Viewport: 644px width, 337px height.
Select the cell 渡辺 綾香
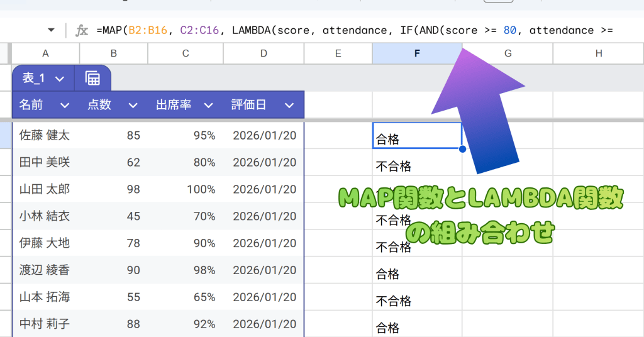click(x=45, y=270)
